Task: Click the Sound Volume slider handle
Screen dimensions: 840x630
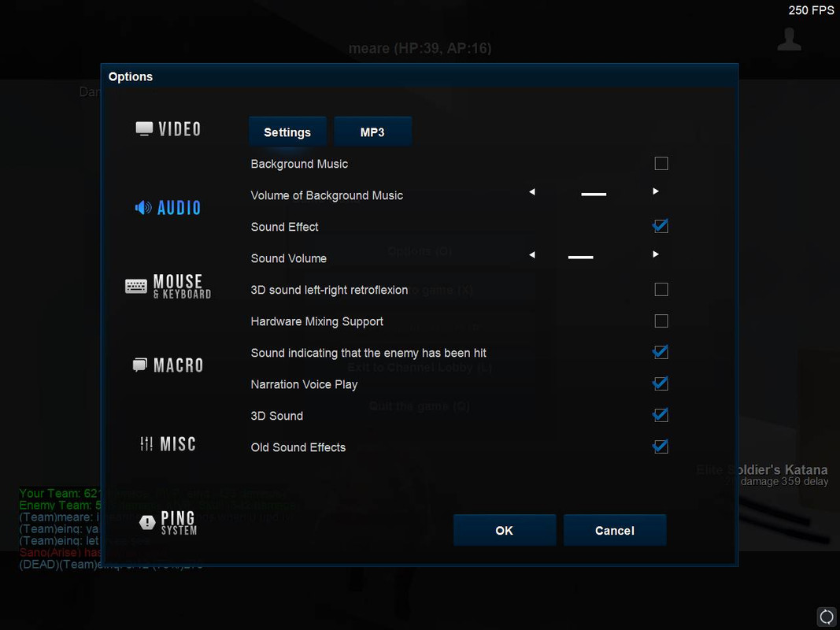Action: point(581,258)
